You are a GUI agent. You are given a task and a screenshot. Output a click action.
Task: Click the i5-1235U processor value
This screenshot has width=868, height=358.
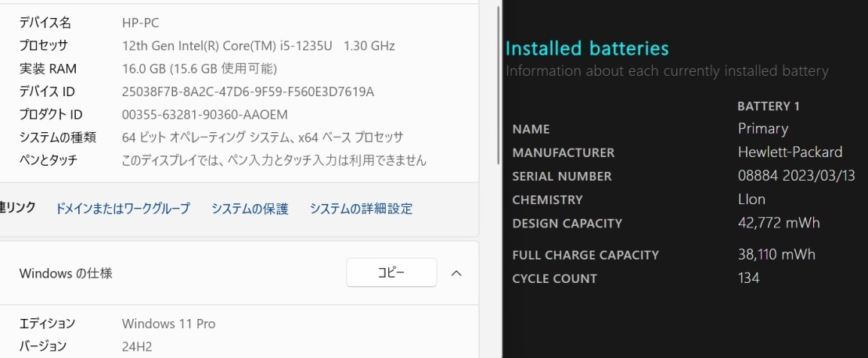click(x=258, y=45)
